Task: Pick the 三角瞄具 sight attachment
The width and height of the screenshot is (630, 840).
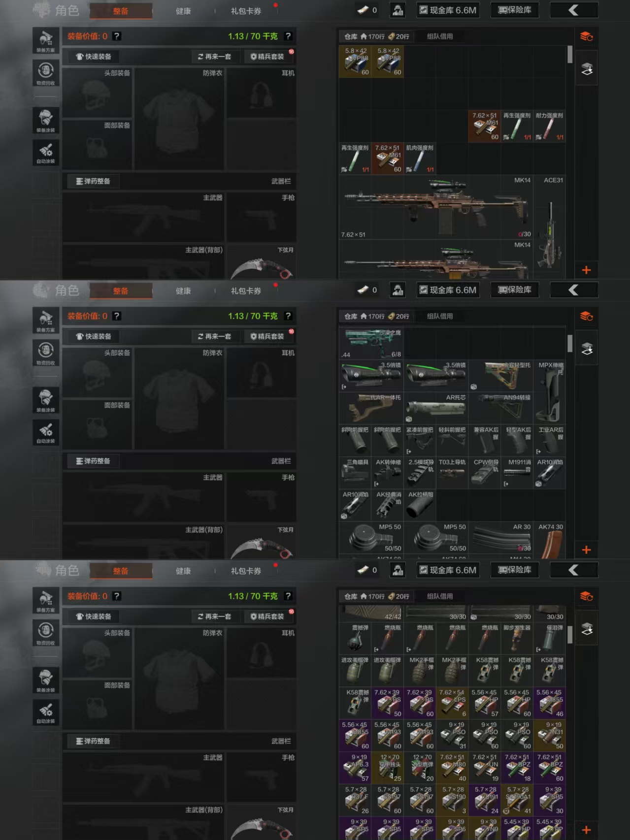Action: (355, 473)
